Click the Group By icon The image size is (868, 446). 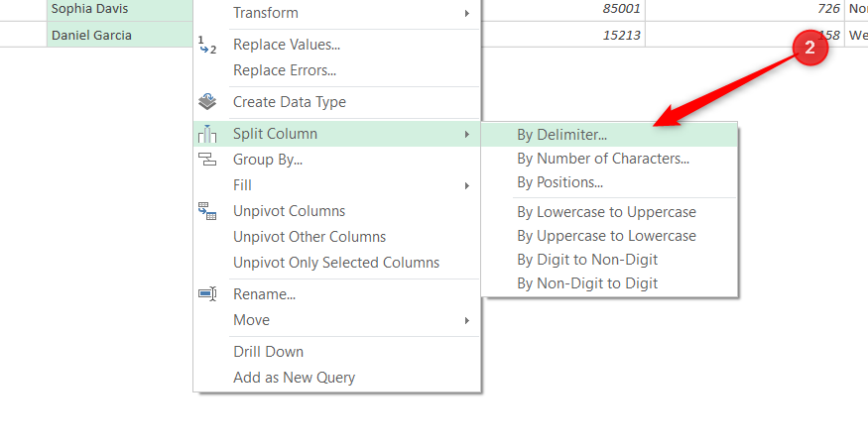click(x=207, y=160)
